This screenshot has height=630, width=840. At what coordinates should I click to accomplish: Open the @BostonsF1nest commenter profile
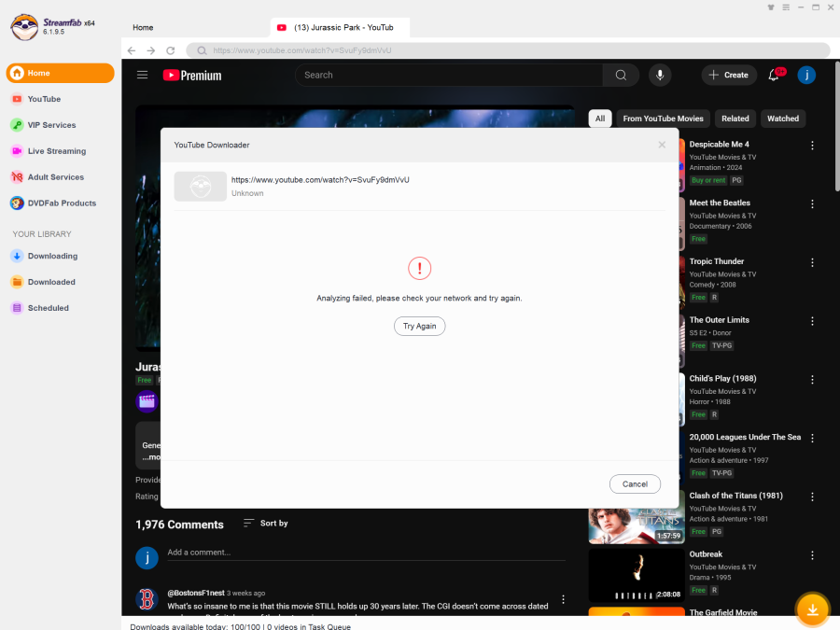[196, 593]
